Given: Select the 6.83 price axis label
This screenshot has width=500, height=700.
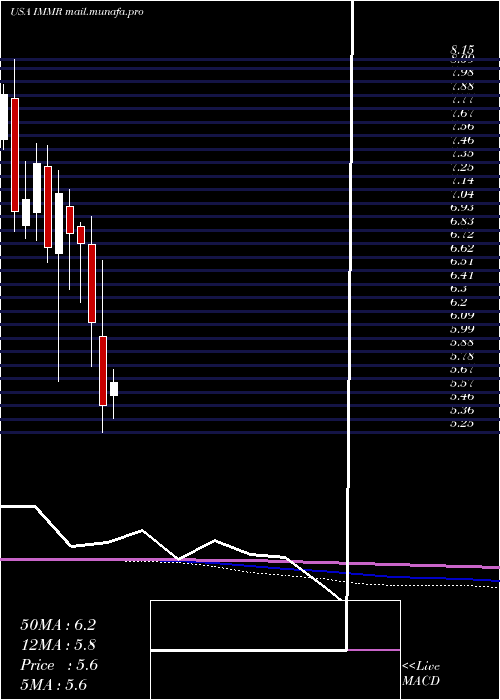Looking at the screenshot, I should coord(462,221).
